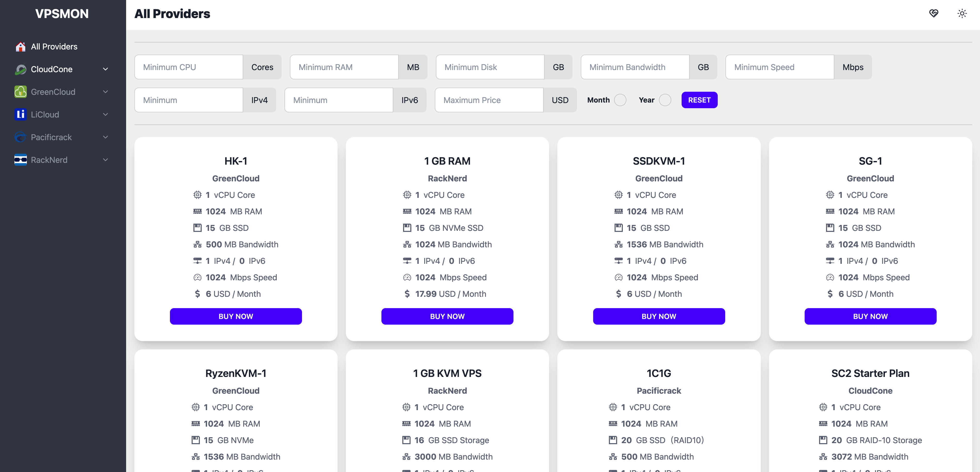Image resolution: width=980 pixels, height=472 pixels.
Task: Click the dollar icon on HK-1 card
Action: click(197, 294)
